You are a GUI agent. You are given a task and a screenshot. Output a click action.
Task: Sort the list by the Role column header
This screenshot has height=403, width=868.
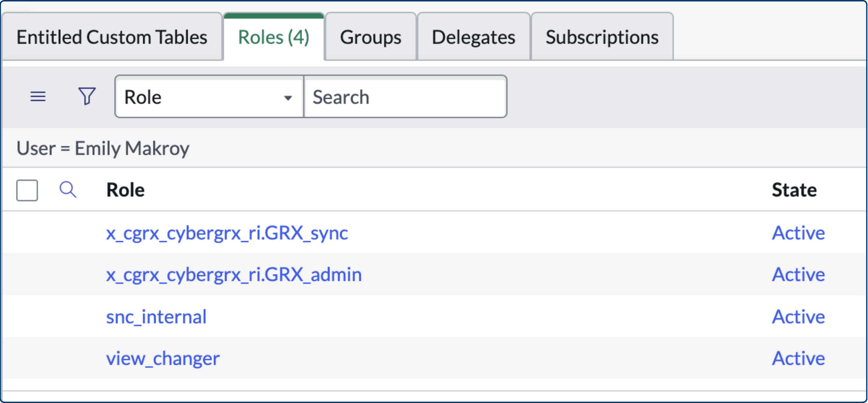[x=124, y=190]
